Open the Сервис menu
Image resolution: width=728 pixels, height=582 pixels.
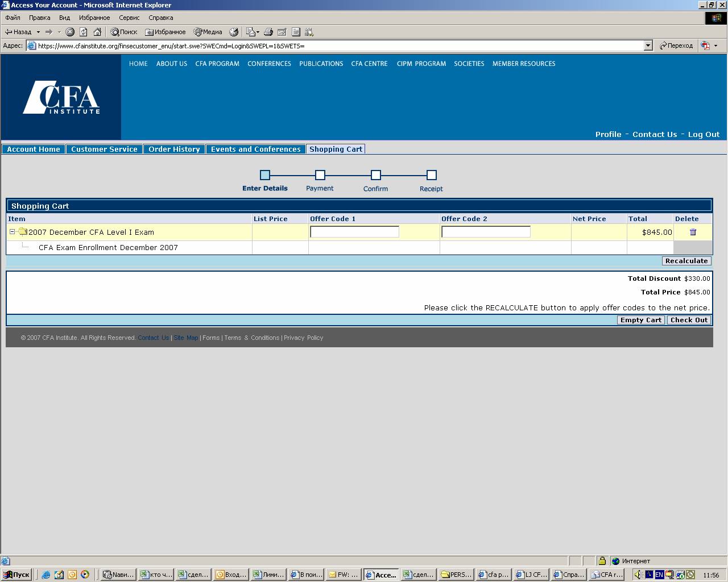(129, 18)
